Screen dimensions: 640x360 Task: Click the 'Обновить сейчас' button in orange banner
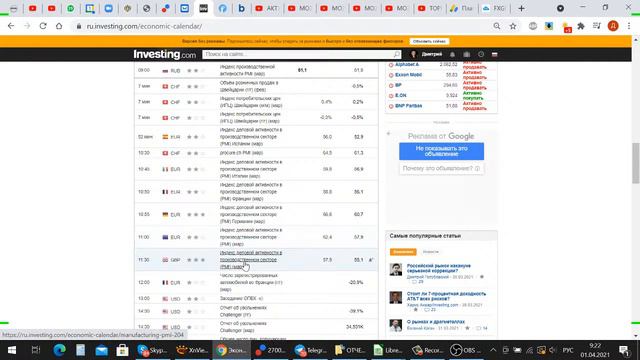pos(429,41)
